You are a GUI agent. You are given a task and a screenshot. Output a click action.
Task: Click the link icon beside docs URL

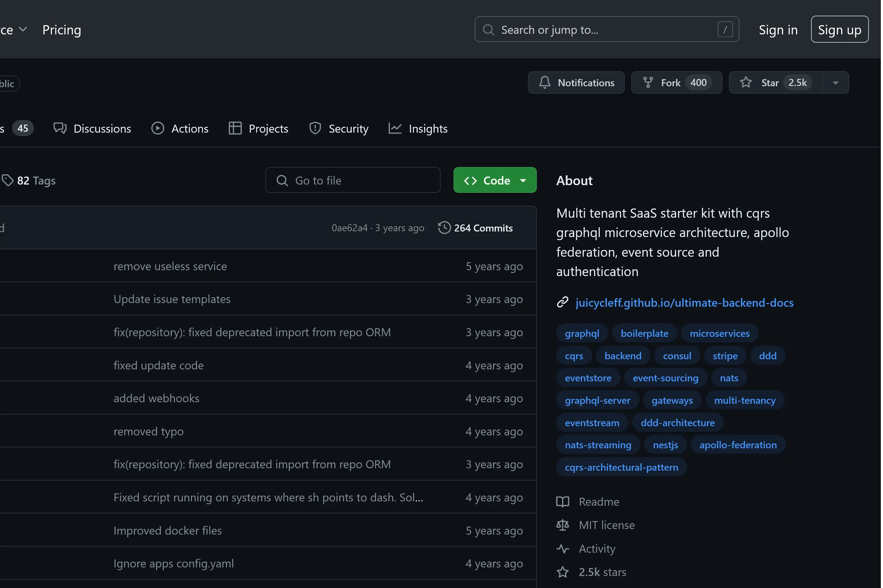562,302
